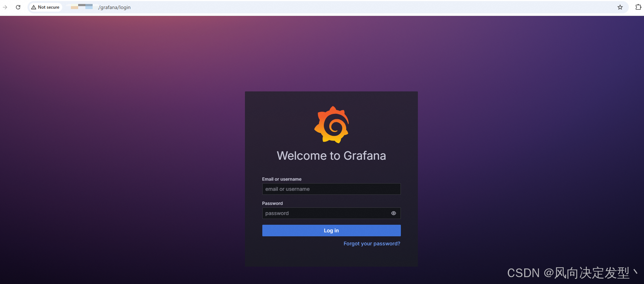Click the Email or username label

tap(282, 179)
